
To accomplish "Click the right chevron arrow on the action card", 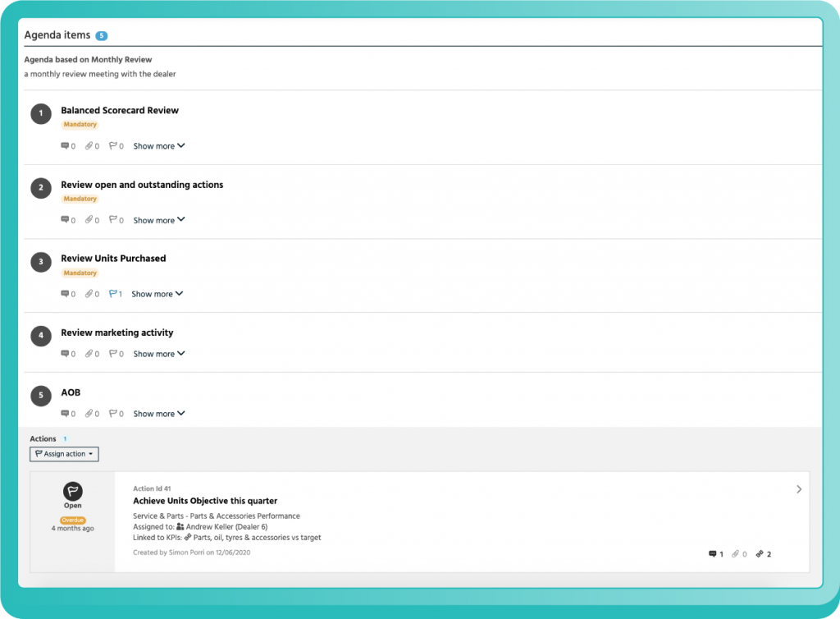I will (x=799, y=488).
